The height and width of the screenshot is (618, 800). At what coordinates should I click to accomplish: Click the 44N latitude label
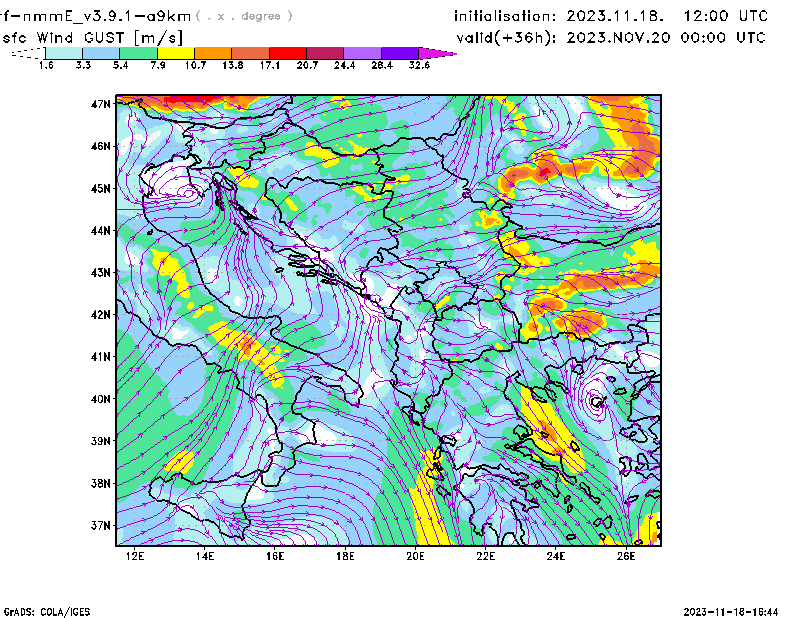[x=101, y=231]
